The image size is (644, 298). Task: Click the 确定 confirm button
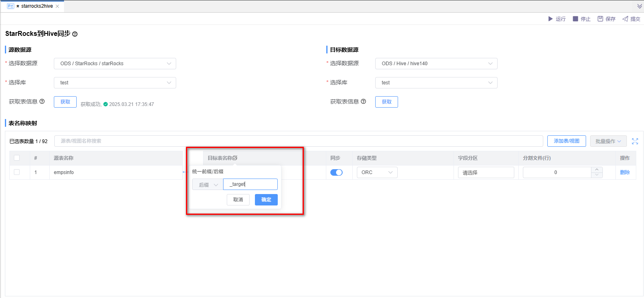266,200
